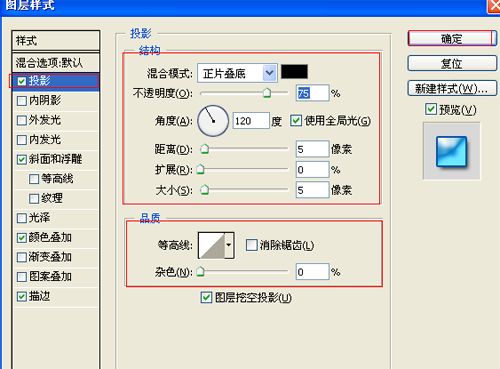Click the 等高线 contour preview thumbnail
Image resolution: width=500 pixels, height=369 pixels.
click(x=211, y=246)
